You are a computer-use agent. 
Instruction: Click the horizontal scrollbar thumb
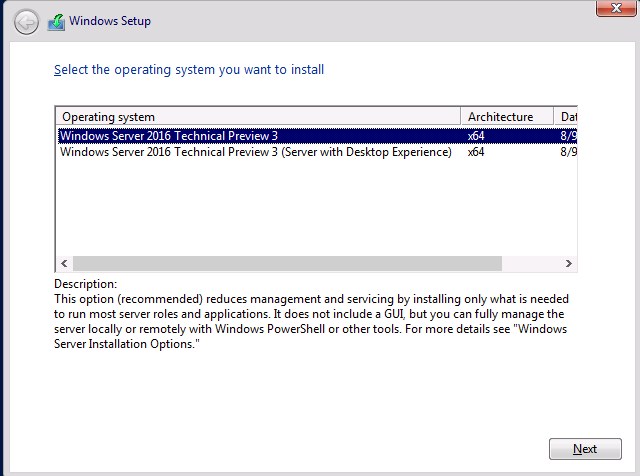pos(287,263)
